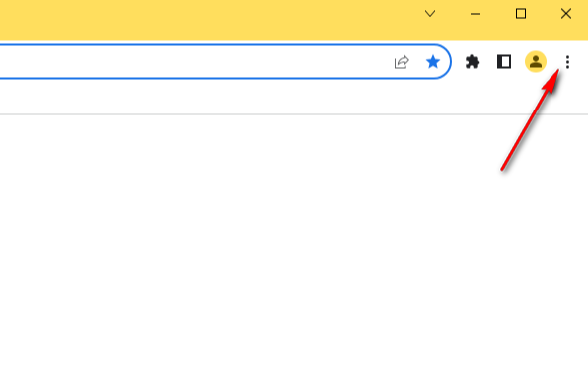Switch user via the person icon

[x=536, y=61]
